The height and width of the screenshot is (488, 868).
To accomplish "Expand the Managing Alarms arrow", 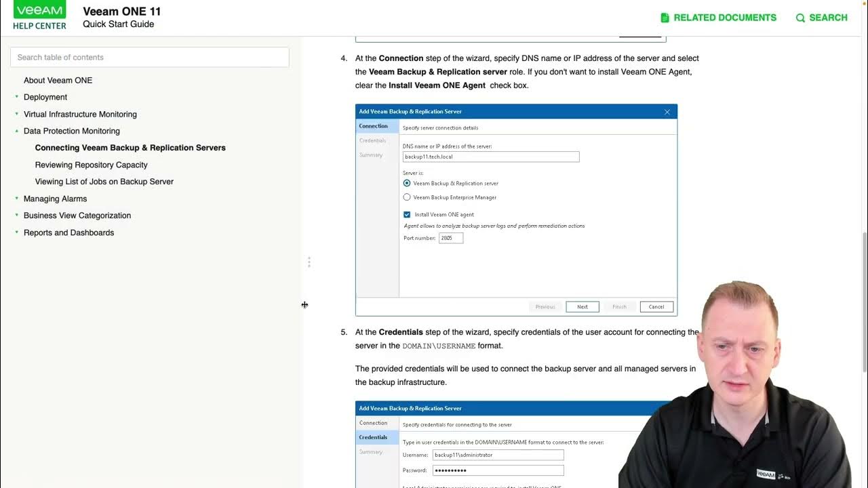I will click(x=16, y=199).
